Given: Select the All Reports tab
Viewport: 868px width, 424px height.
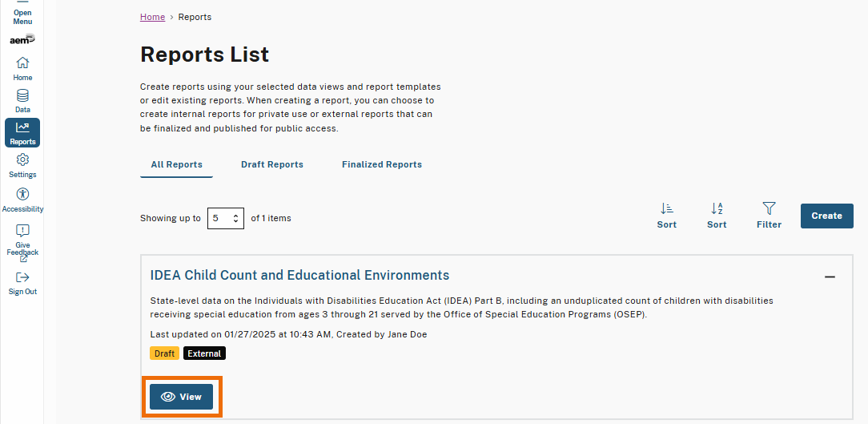Looking at the screenshot, I should tap(177, 164).
